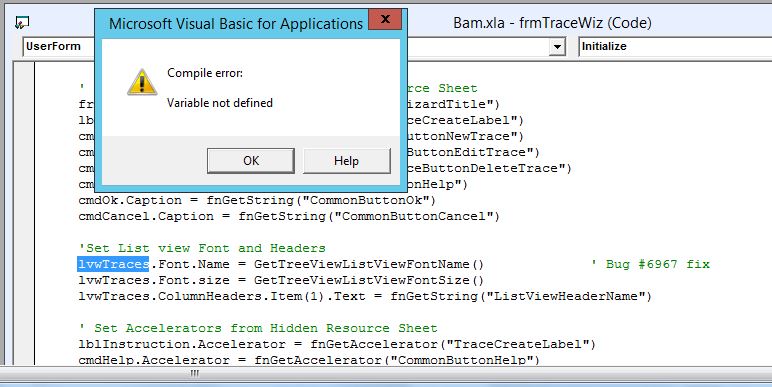Screen dimensions: 772x387
Task: Click the cmdOk.Caption code line
Action: pyautogui.click(x=257, y=200)
